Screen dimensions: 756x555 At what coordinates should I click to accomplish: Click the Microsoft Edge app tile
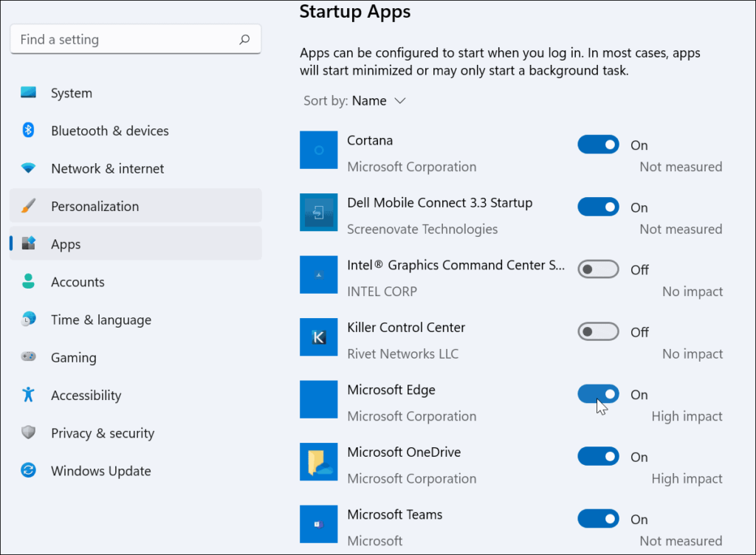pyautogui.click(x=319, y=399)
